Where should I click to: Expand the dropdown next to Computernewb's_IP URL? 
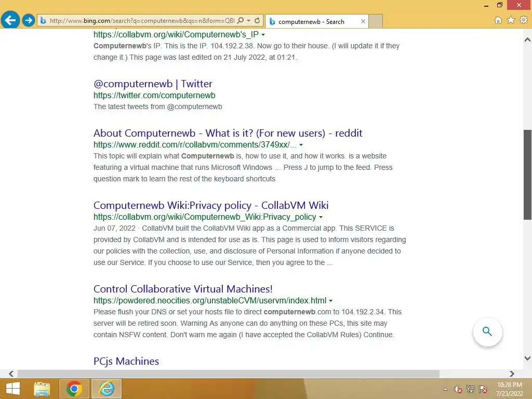pyautogui.click(x=263, y=35)
